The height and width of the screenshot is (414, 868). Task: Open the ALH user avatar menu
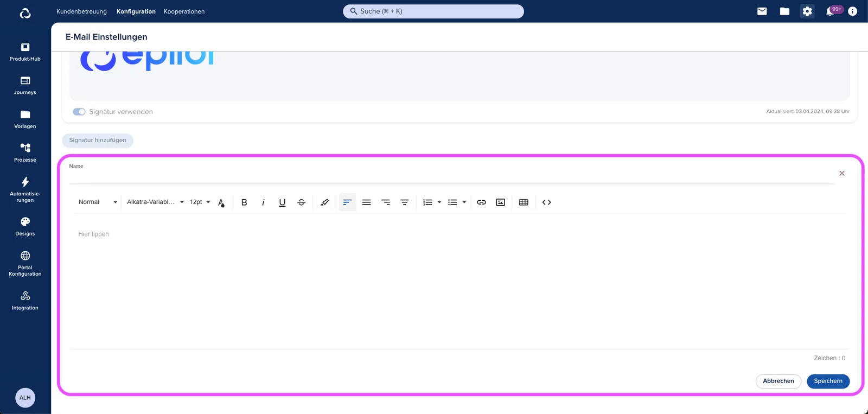click(x=25, y=398)
